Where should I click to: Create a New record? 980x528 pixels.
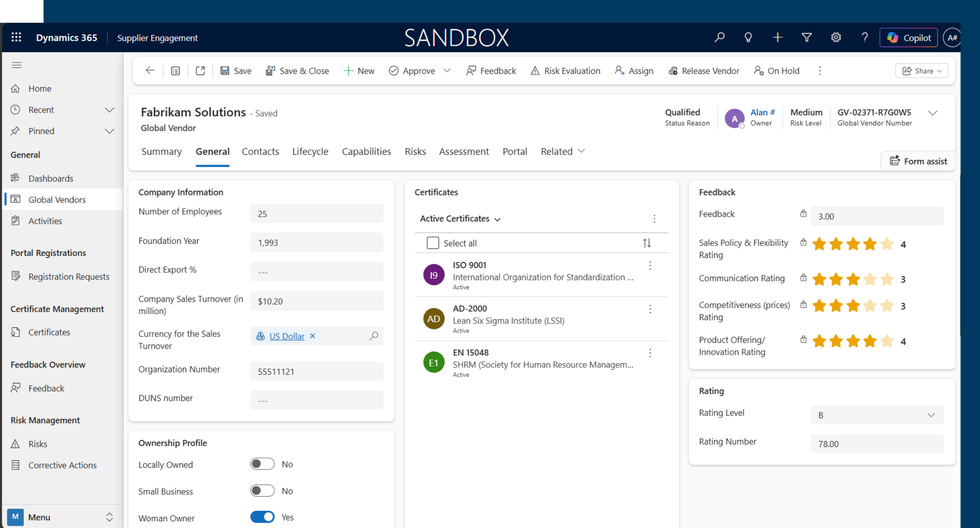coord(359,71)
